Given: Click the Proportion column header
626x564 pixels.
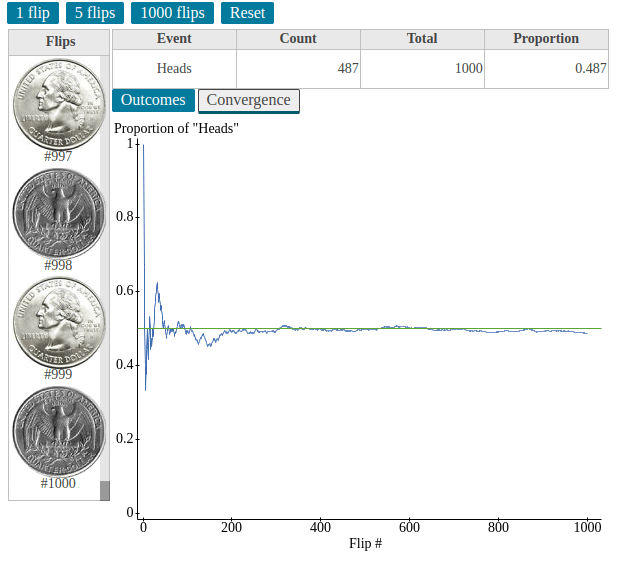Looking at the screenshot, I should tap(546, 39).
